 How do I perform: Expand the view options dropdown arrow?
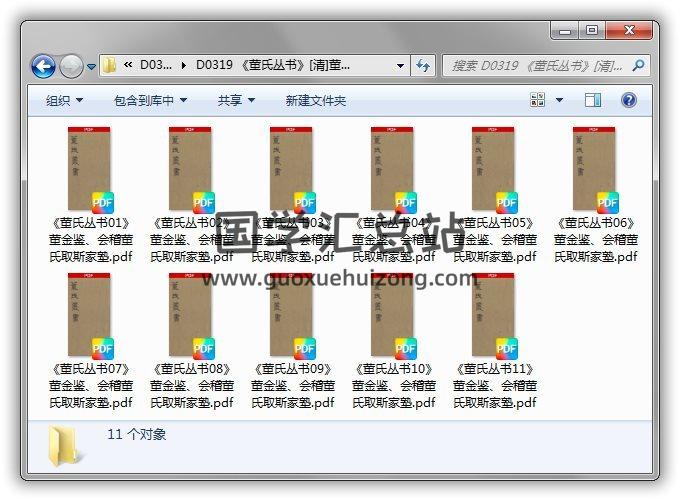point(560,100)
